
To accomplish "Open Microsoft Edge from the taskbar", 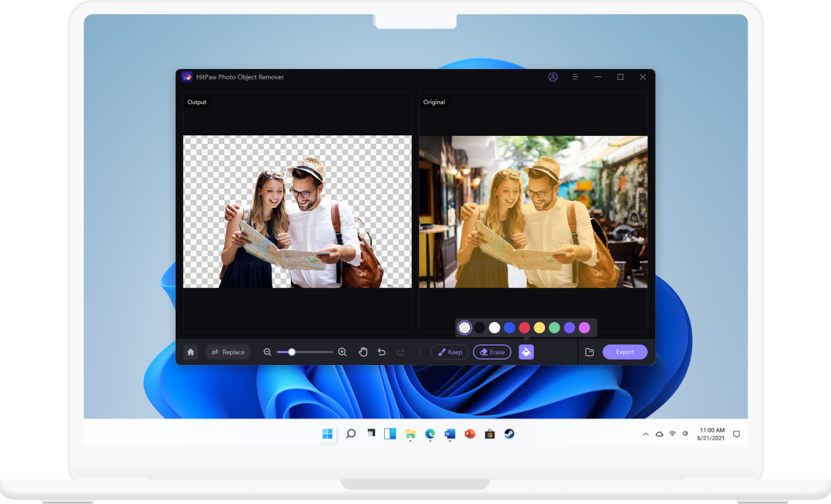I will tap(430, 434).
